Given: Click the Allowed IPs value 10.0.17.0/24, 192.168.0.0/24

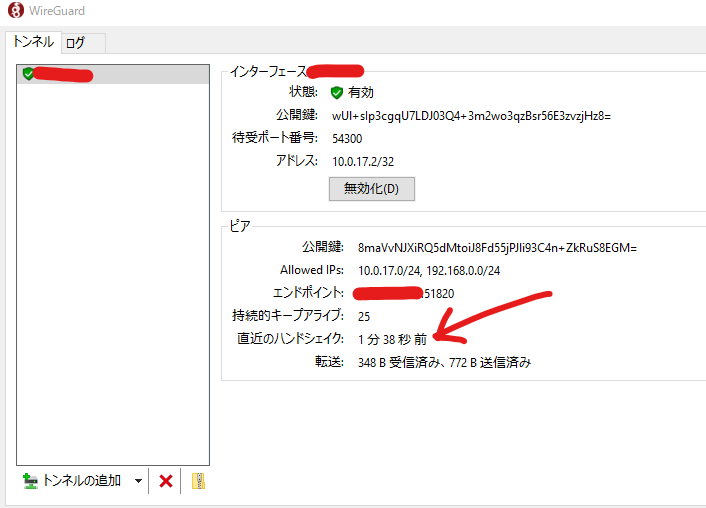Looking at the screenshot, I should 429,271.
